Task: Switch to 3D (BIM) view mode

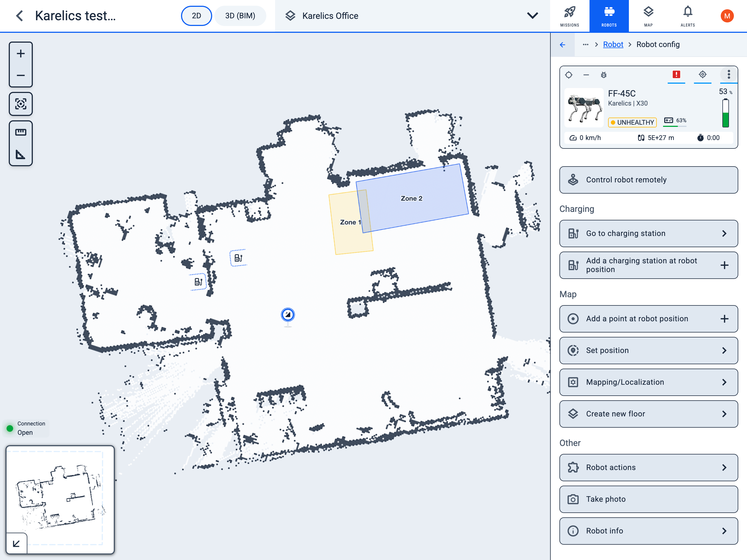Action: click(240, 16)
